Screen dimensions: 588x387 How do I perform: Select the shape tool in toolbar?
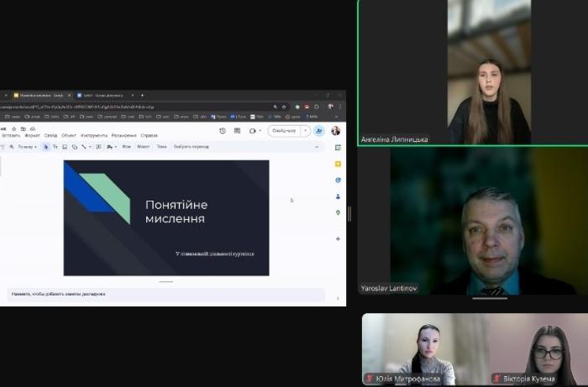coord(74,147)
